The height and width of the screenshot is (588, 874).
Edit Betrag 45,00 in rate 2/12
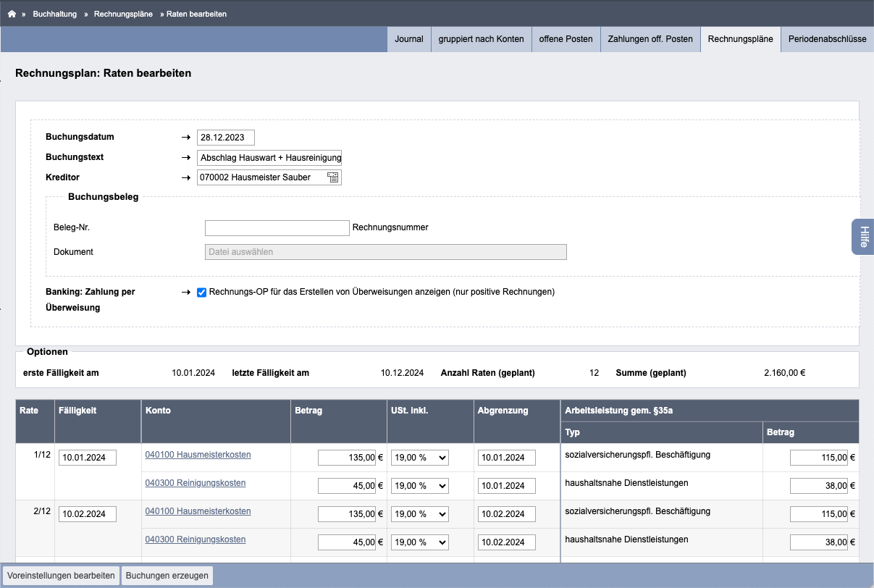pyautogui.click(x=347, y=542)
